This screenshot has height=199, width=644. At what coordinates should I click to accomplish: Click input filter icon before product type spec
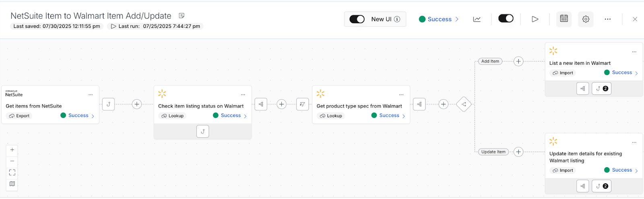(x=302, y=104)
